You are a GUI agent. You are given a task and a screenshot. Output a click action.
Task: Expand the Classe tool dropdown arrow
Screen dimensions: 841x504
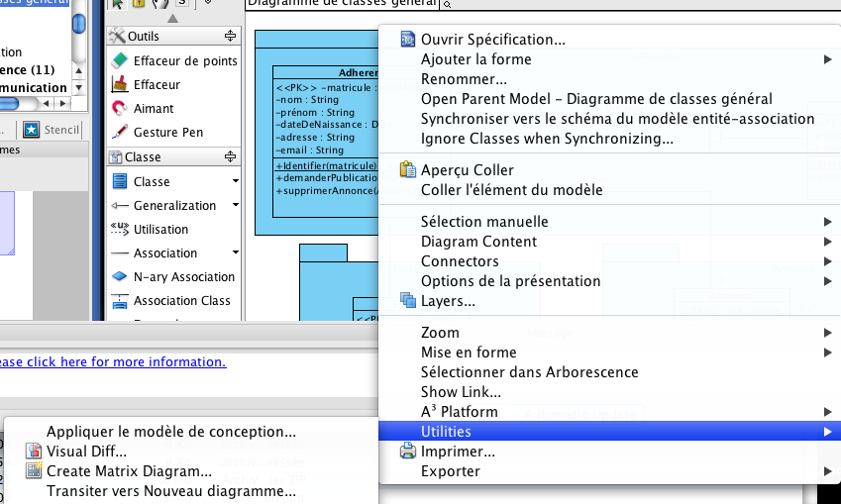tap(236, 181)
